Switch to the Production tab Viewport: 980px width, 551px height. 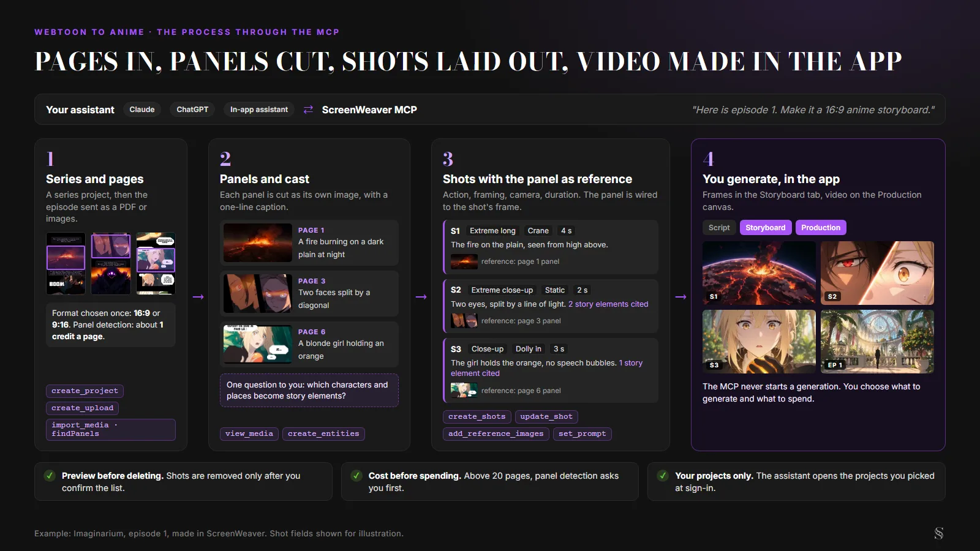(821, 228)
